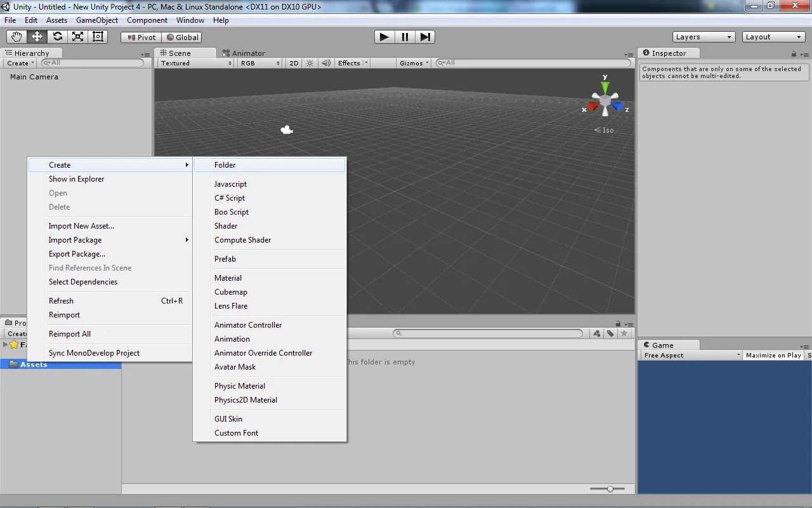Click the red X axis cone

coord(593,107)
